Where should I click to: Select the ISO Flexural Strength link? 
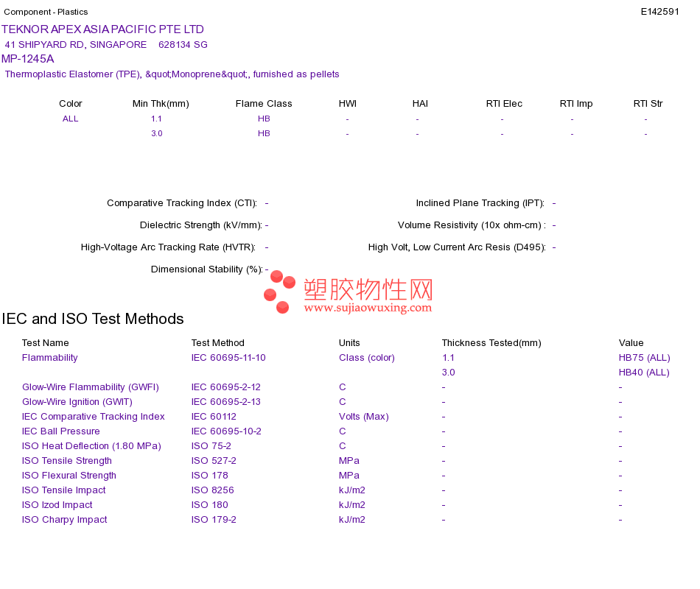[x=69, y=476]
